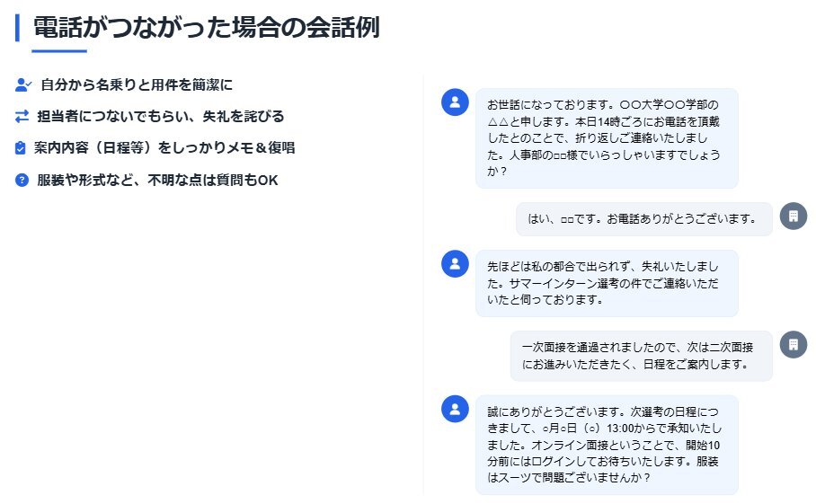This screenshot has width=816, height=504.
Task: Click the clipboard check icon beside 案内内容
Action: coord(21,147)
